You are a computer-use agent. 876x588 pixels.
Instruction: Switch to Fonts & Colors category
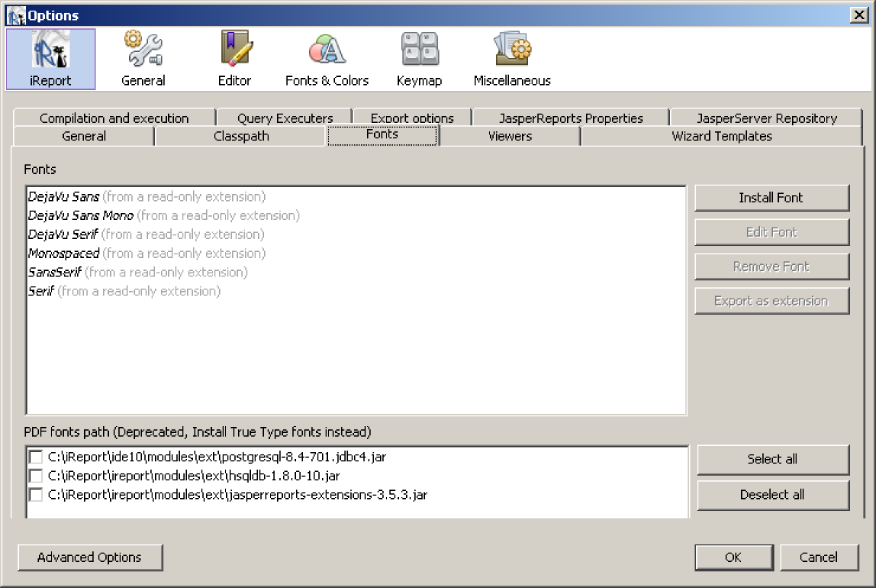click(x=327, y=59)
